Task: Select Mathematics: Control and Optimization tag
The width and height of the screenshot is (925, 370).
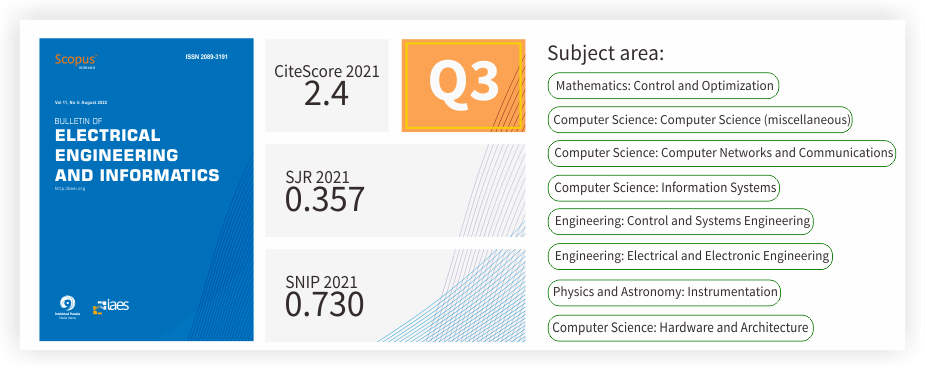Action: pos(664,86)
